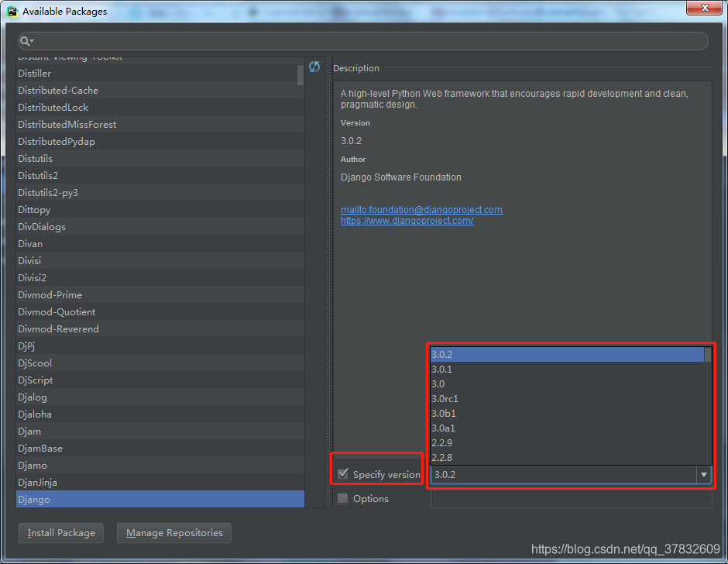Select the Divisi package
The height and width of the screenshot is (564, 728).
point(160,260)
